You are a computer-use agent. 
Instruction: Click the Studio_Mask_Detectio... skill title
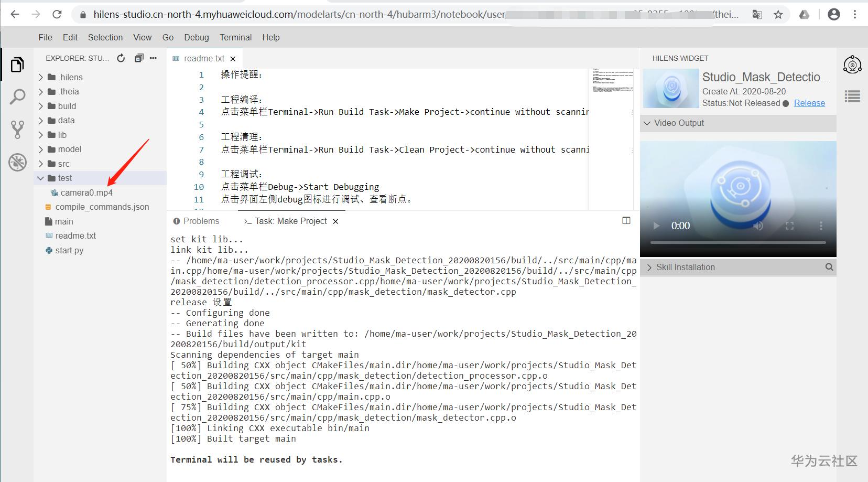click(765, 77)
